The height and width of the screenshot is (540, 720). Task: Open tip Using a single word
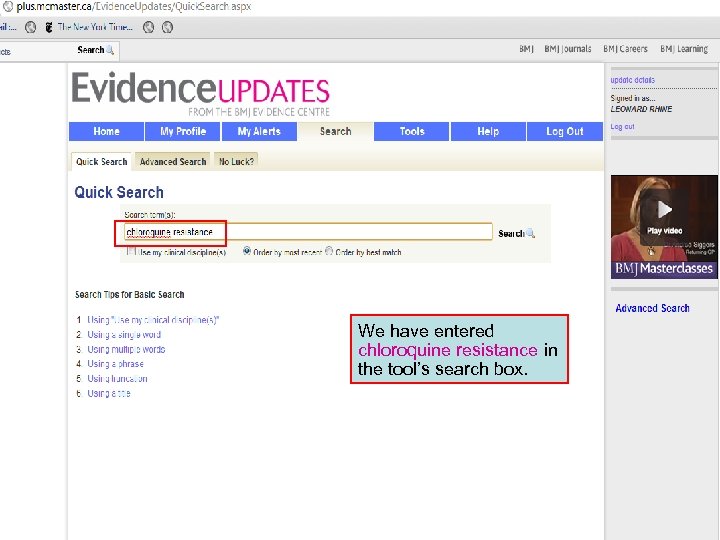click(x=124, y=334)
